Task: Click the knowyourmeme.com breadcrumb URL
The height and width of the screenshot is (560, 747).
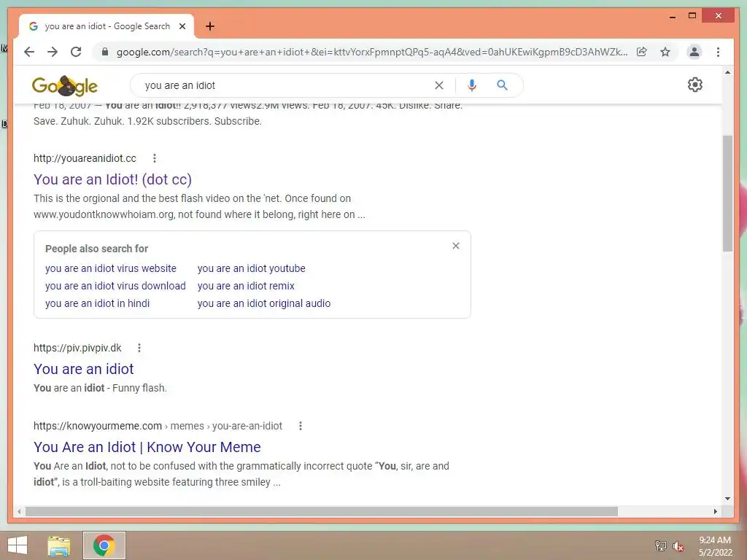Action: click(158, 426)
